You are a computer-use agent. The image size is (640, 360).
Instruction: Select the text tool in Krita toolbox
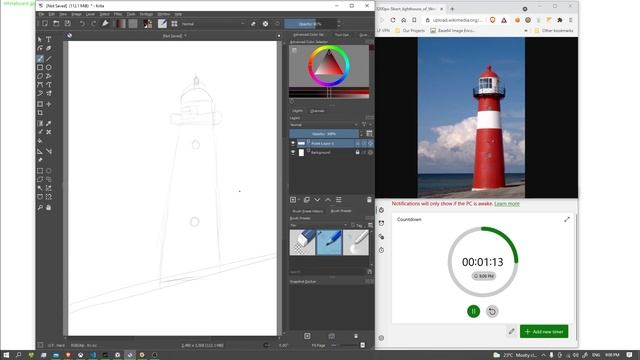tap(49, 39)
